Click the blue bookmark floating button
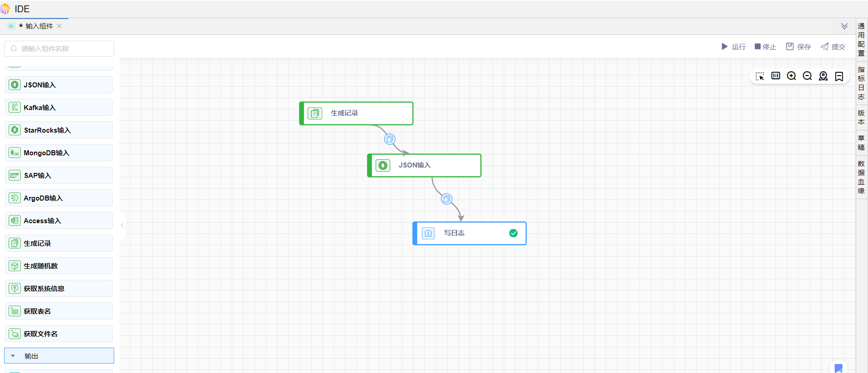This screenshot has height=373, width=868. (x=839, y=368)
